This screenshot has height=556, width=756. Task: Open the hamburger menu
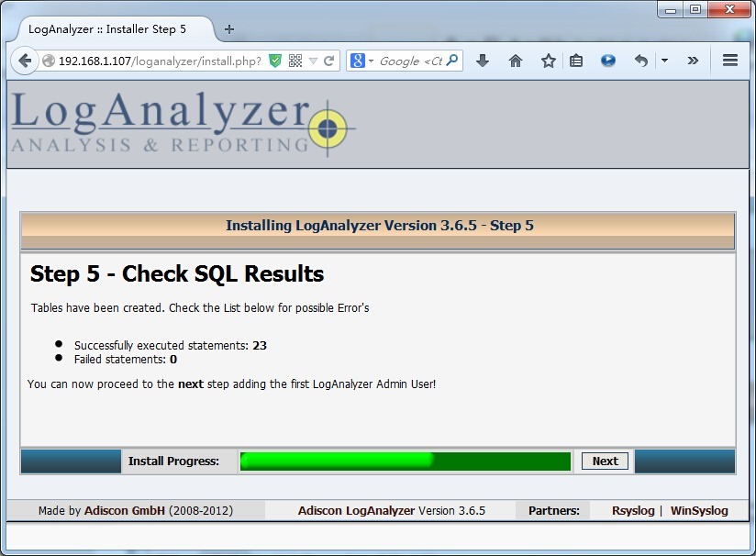pos(731,60)
